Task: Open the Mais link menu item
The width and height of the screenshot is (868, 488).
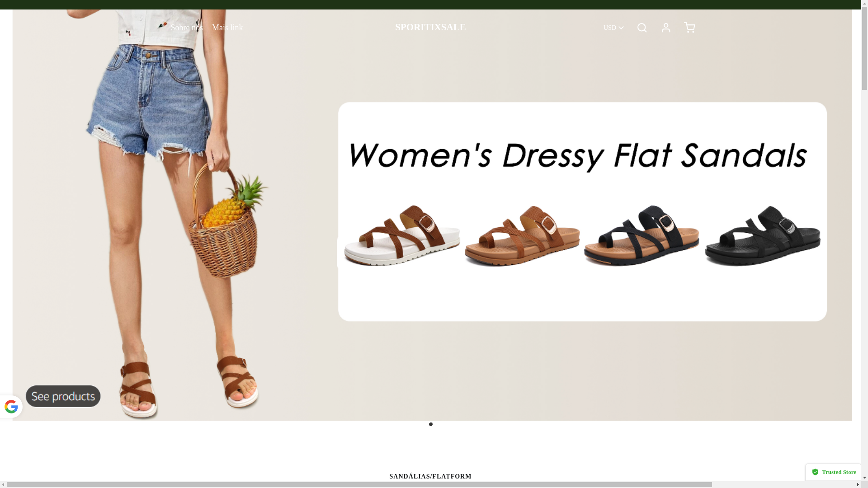Action: (227, 28)
